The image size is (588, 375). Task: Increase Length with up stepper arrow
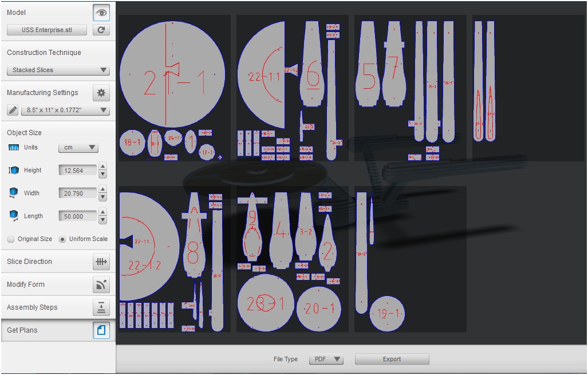tap(102, 212)
